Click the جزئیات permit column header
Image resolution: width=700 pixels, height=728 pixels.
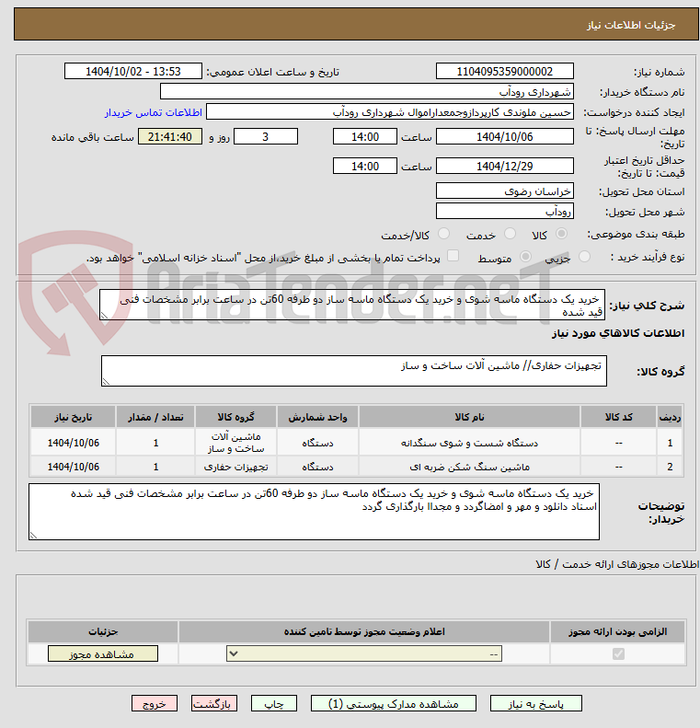coord(103,631)
